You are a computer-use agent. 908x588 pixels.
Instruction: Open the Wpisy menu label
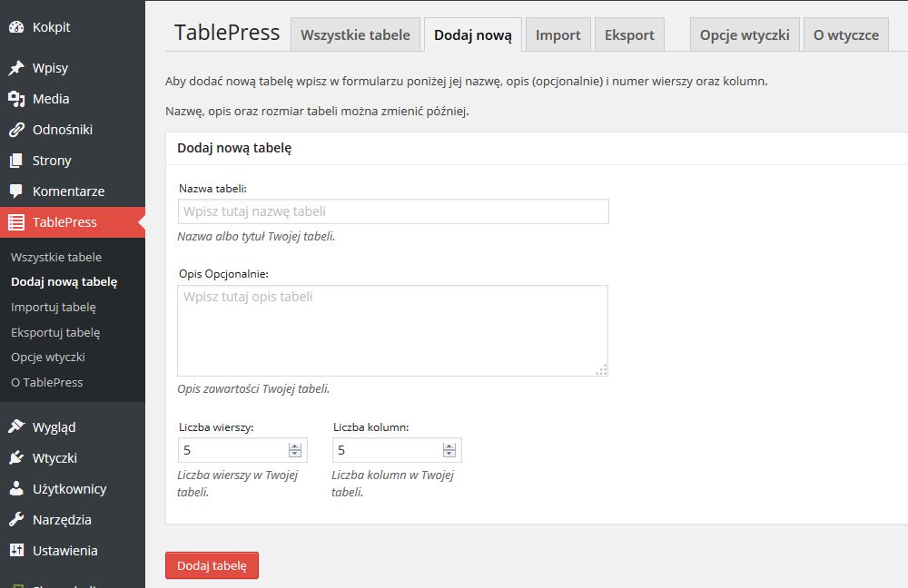pos(50,68)
